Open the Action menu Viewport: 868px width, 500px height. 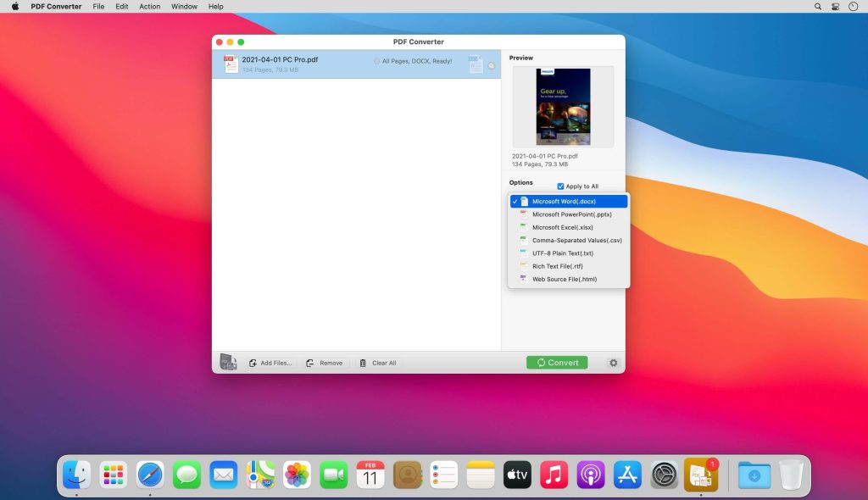tap(149, 6)
